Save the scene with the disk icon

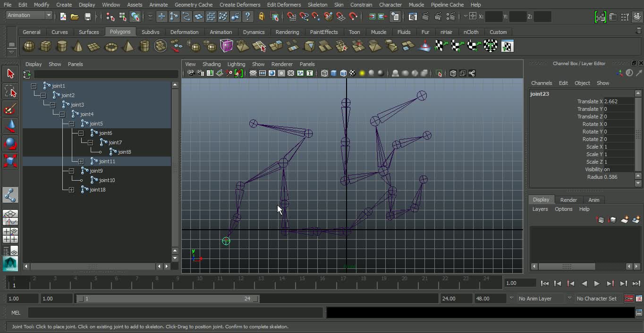[87, 17]
